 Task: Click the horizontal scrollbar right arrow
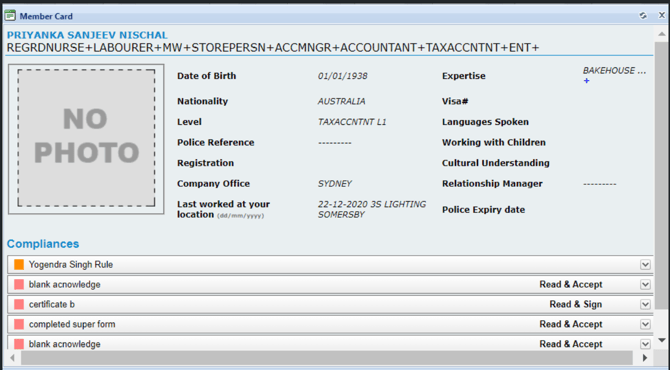645,358
